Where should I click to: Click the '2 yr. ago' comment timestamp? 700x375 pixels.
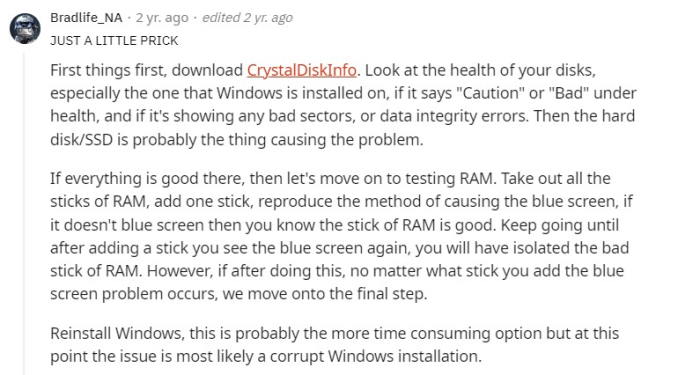pyautogui.click(x=162, y=18)
